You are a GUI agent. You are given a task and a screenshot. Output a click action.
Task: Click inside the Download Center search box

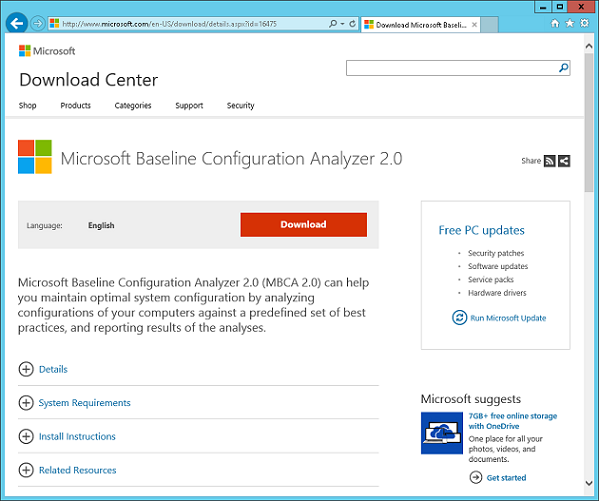pyautogui.click(x=452, y=68)
